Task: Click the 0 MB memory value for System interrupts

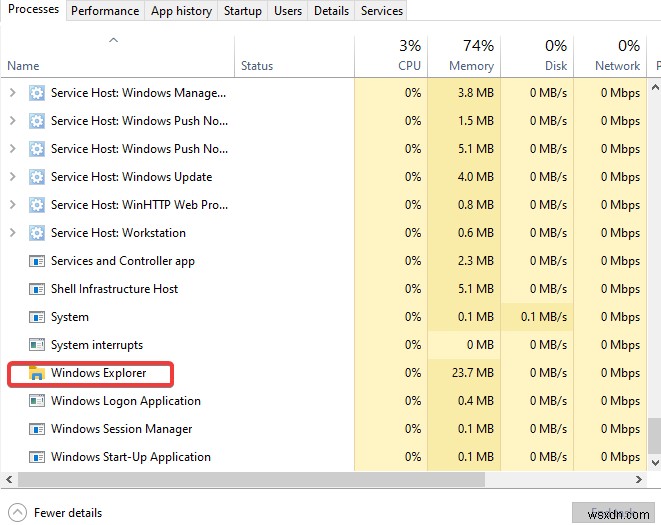Action: pos(480,345)
